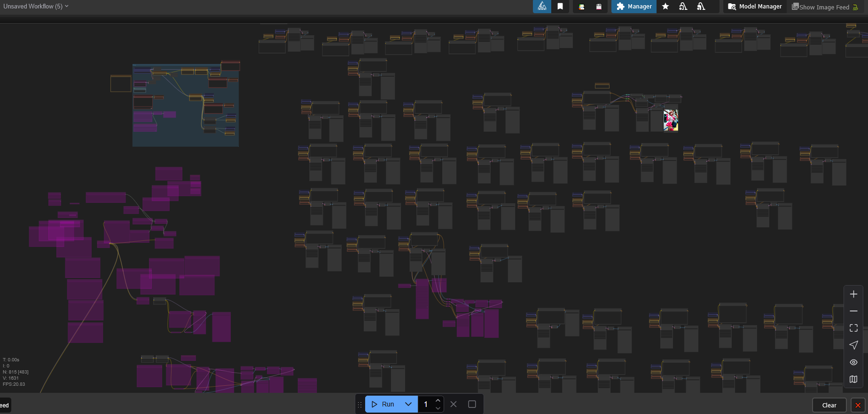Click the square stop icon in run bar
868x414 pixels.
[472, 404]
